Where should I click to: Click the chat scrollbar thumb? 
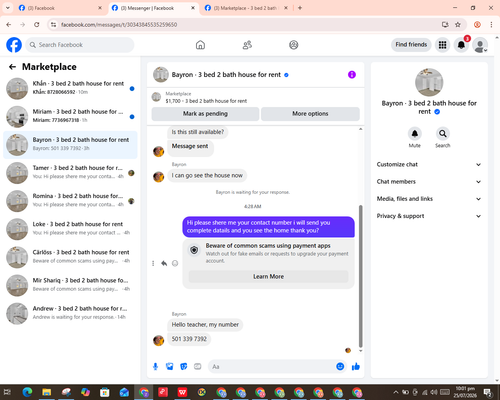click(360, 277)
